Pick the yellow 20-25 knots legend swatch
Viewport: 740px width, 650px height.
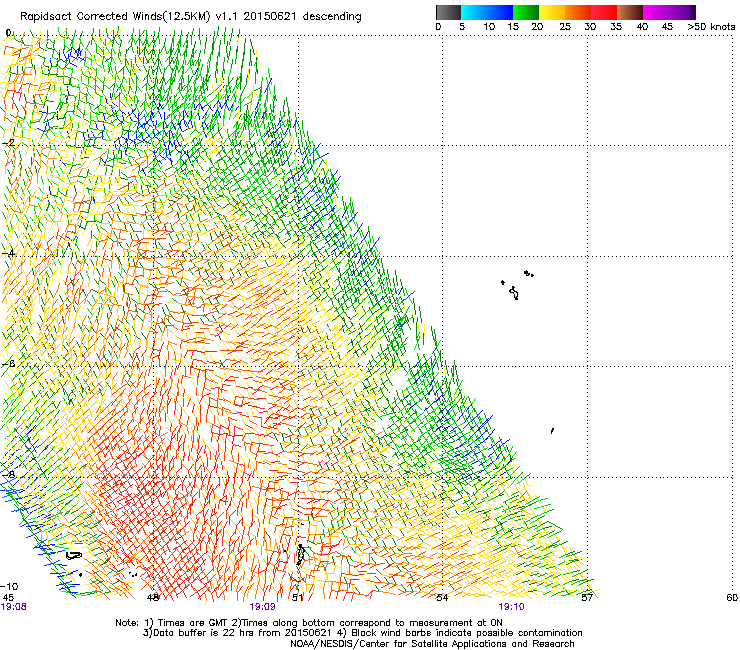[x=552, y=12]
